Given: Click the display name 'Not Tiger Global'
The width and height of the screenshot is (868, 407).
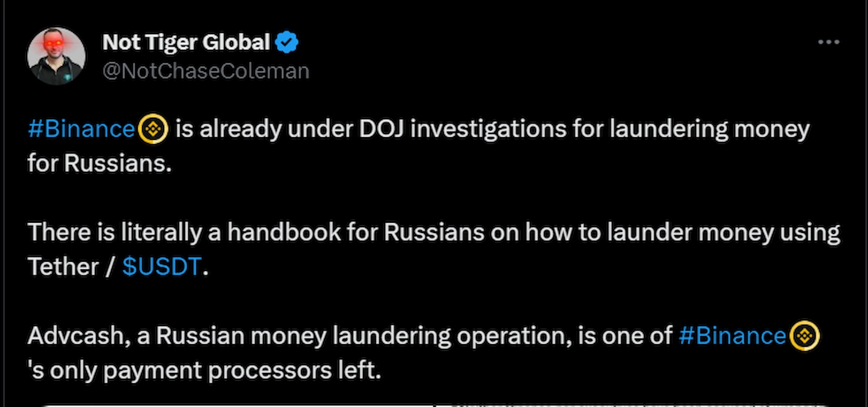Looking at the screenshot, I should 187,42.
